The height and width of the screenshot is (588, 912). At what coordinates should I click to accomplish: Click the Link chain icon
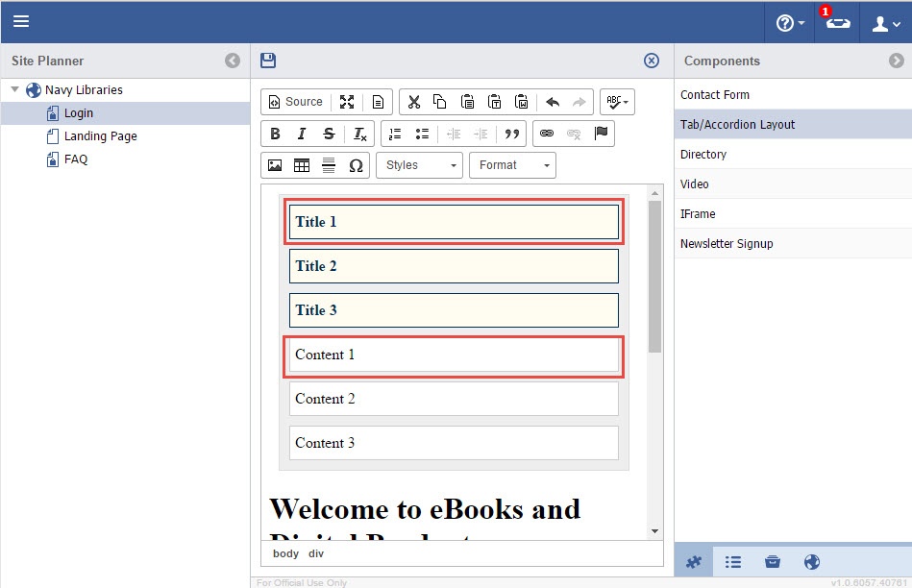(x=547, y=134)
